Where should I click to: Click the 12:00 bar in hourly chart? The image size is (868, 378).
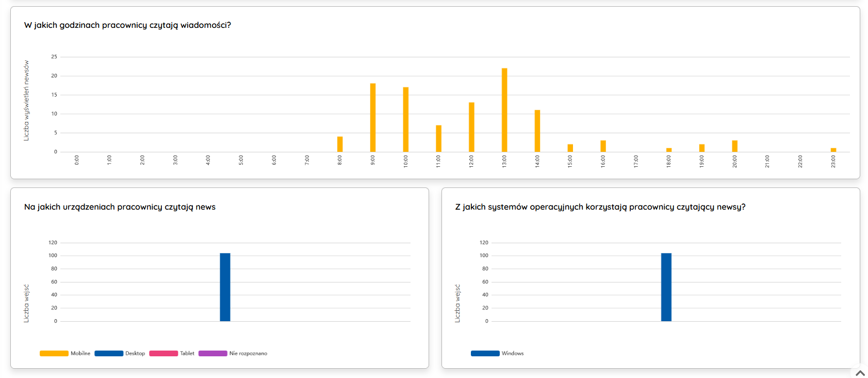471,127
